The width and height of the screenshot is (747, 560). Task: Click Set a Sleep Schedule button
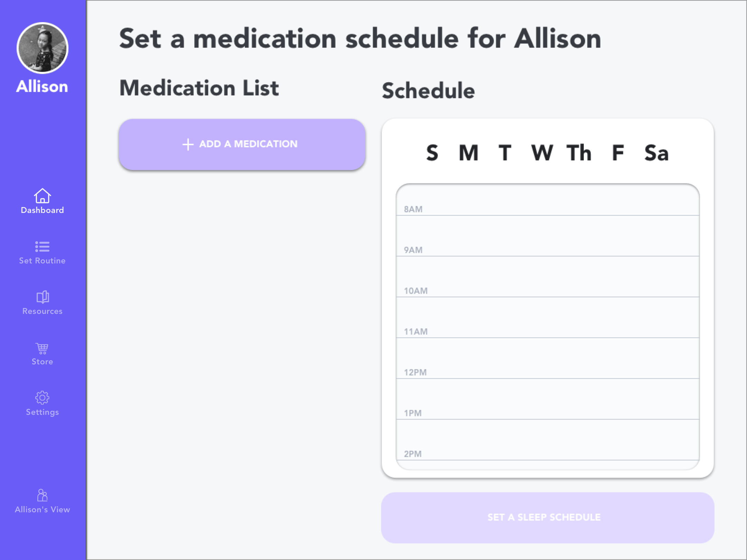coord(548,517)
